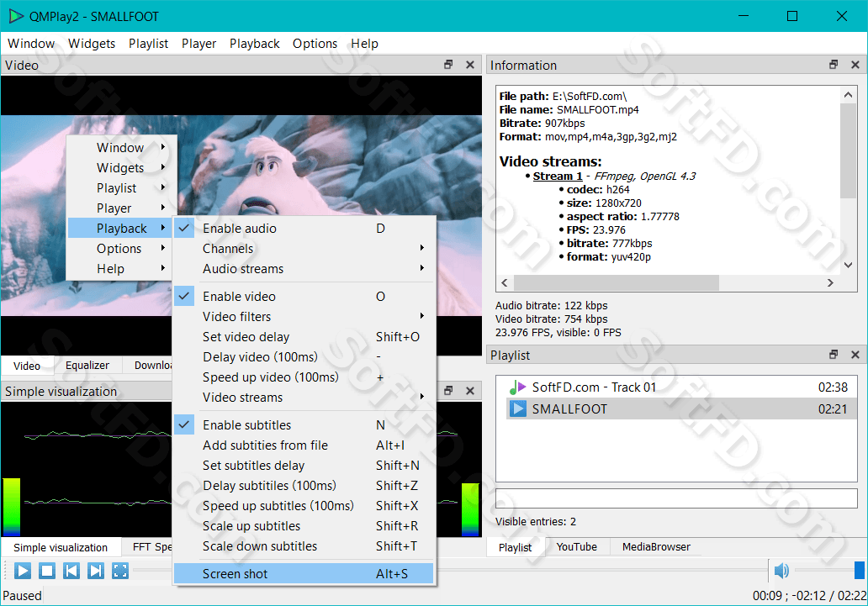
Task: Open Window submenu in context menu
Action: pyautogui.click(x=121, y=148)
